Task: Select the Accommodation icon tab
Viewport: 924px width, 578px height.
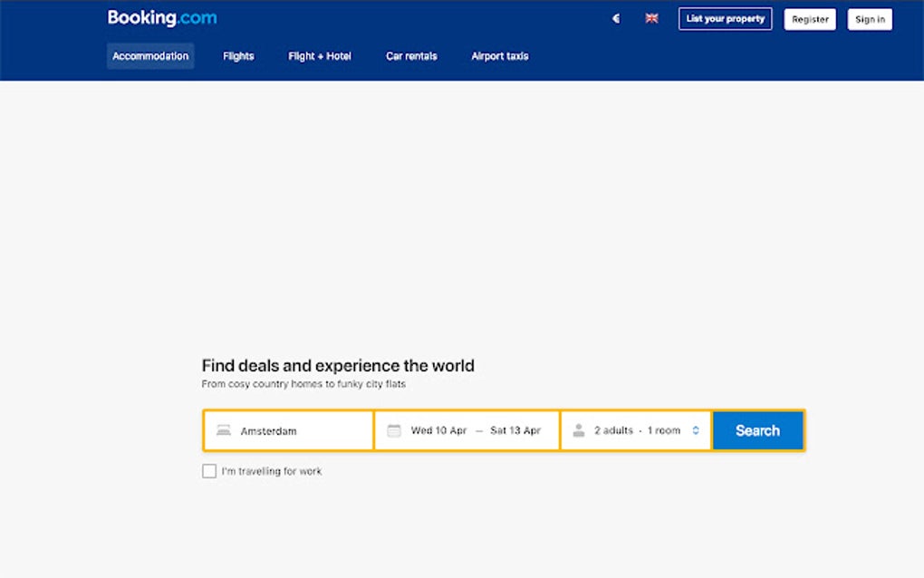Action: 150,55
